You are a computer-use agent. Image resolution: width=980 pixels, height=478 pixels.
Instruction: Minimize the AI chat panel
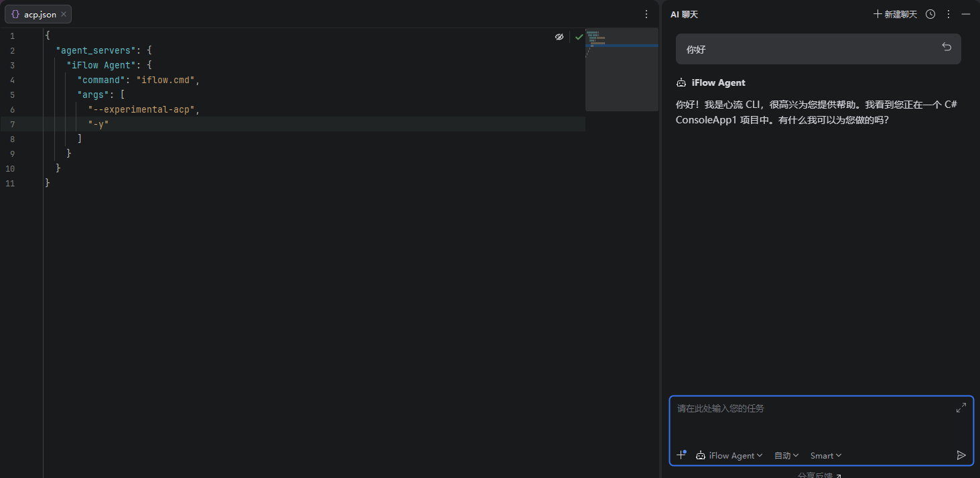click(x=965, y=14)
